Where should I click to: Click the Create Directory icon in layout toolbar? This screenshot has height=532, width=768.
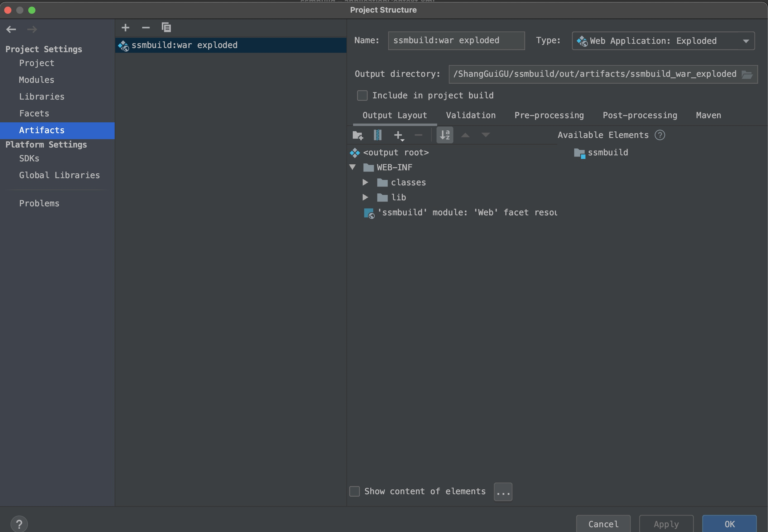click(x=358, y=135)
